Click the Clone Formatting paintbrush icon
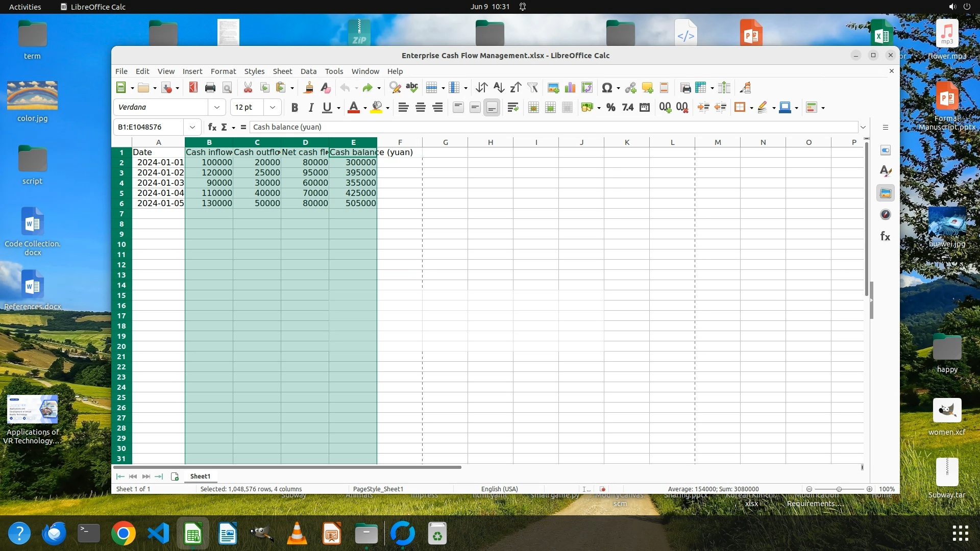The image size is (980, 551). (x=308, y=88)
